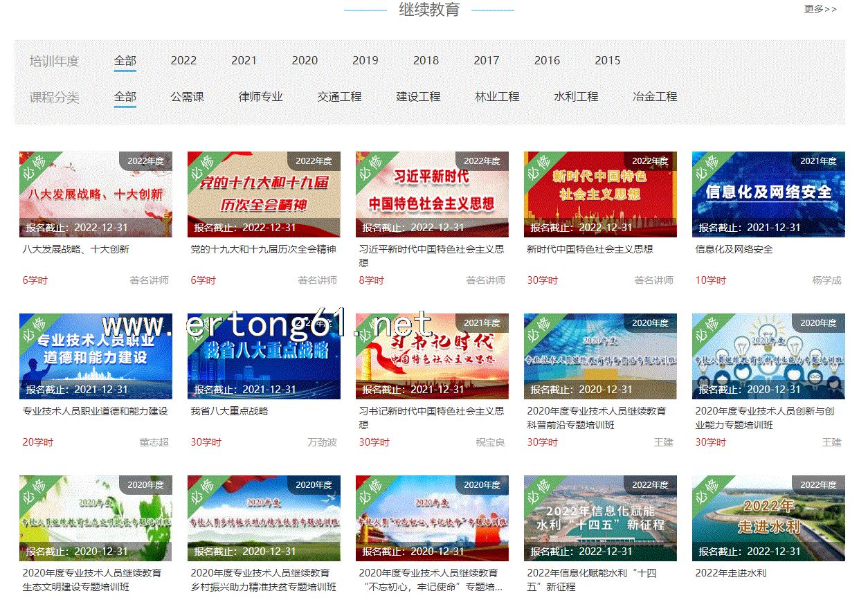Click 全部 in the 培训年度 row
Viewport: 868px width, 600px height.
pyautogui.click(x=125, y=61)
